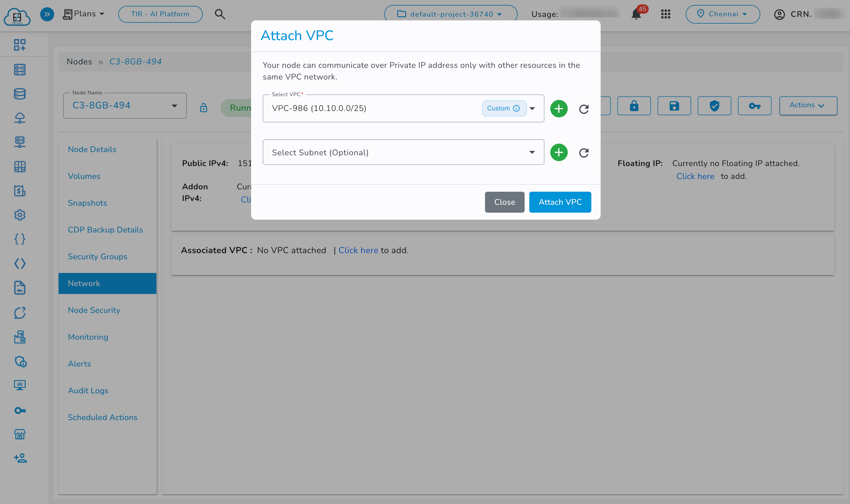Click the save (disk) toolbar icon

pyautogui.click(x=674, y=106)
